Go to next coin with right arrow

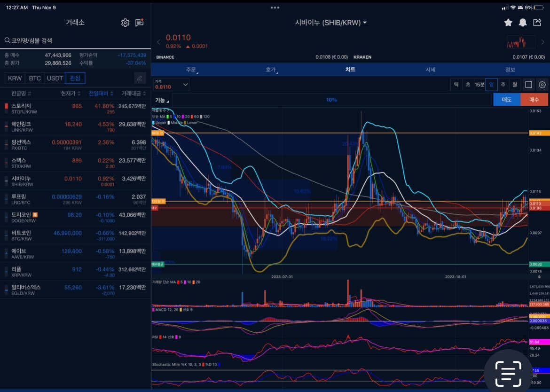543,42
